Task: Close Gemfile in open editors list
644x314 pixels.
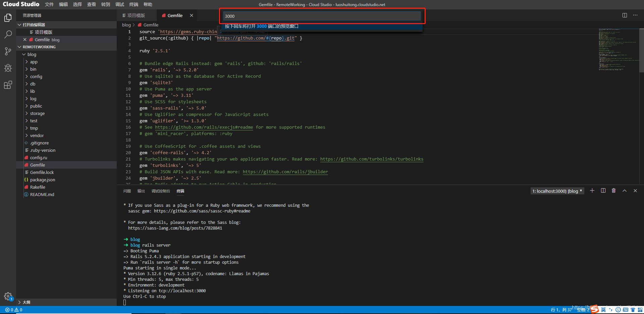Action: click(25, 40)
